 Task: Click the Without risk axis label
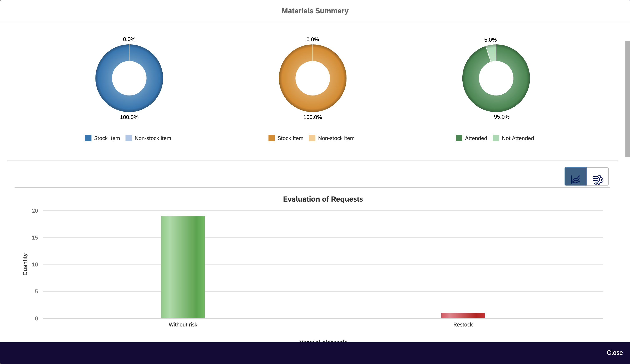[x=183, y=325]
